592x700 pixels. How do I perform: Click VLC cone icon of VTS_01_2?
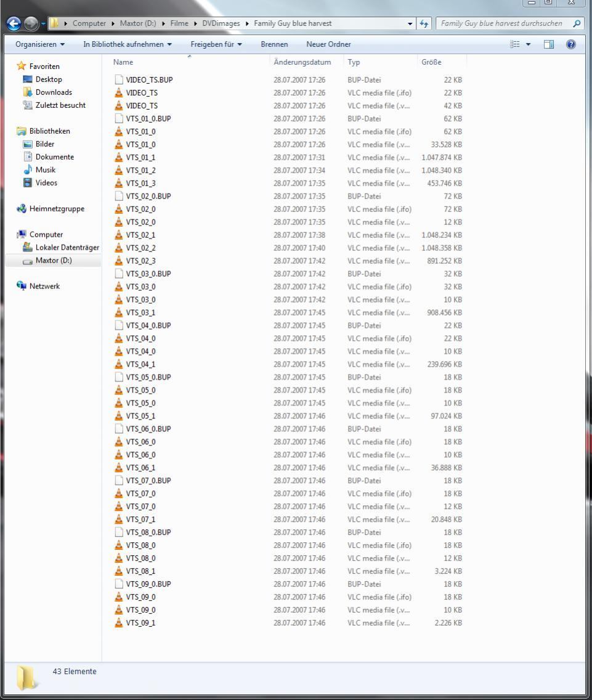pos(118,170)
